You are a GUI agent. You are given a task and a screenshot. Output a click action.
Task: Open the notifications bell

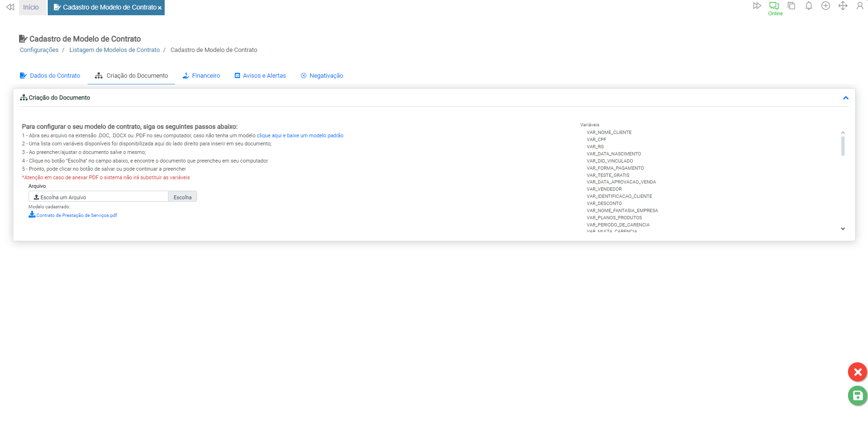pyautogui.click(x=808, y=6)
